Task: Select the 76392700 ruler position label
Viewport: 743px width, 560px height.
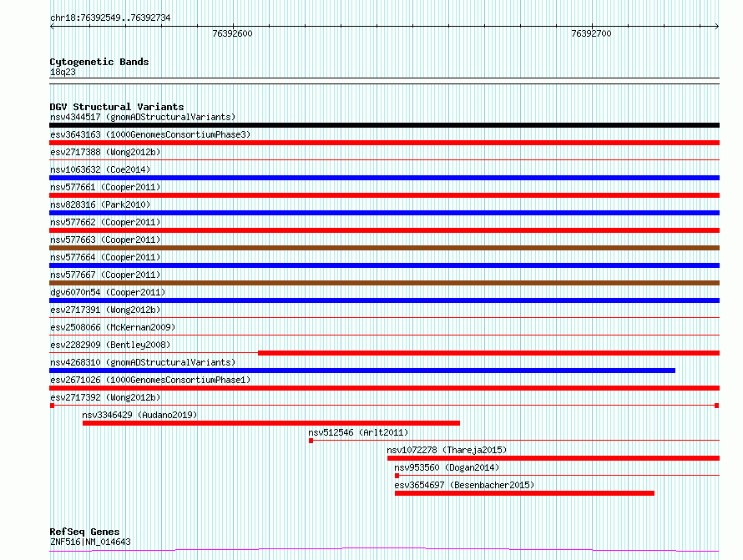Action: tap(591, 33)
